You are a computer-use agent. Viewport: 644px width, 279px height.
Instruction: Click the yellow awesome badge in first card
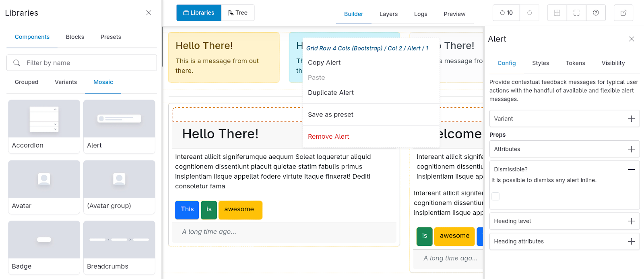click(240, 210)
